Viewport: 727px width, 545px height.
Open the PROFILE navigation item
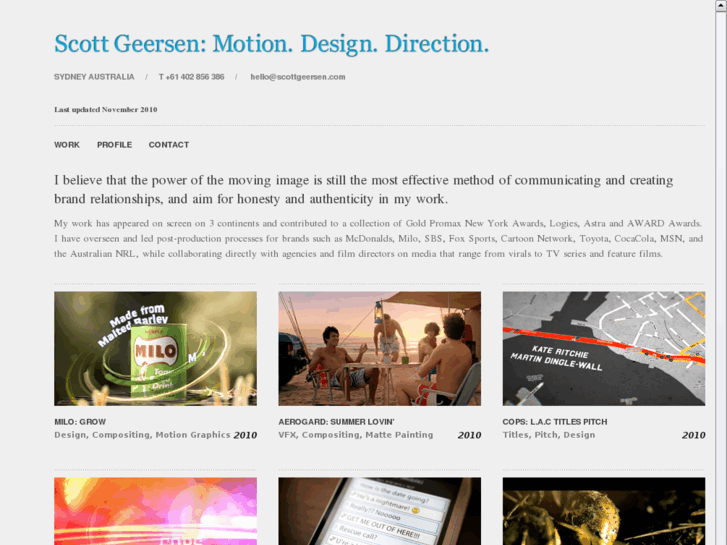pyautogui.click(x=114, y=145)
